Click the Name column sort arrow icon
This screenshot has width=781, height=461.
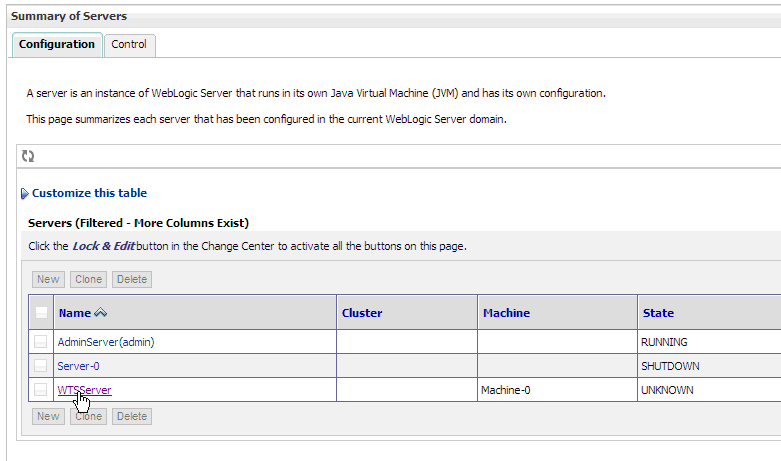(x=101, y=313)
